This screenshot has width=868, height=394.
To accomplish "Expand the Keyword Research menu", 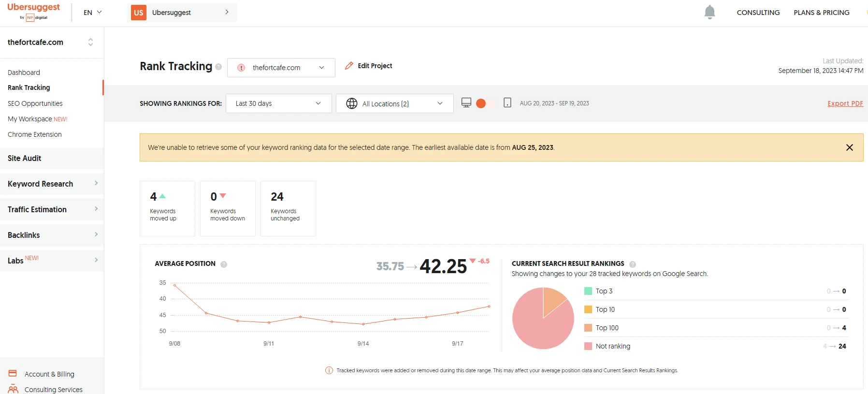I will click(52, 184).
